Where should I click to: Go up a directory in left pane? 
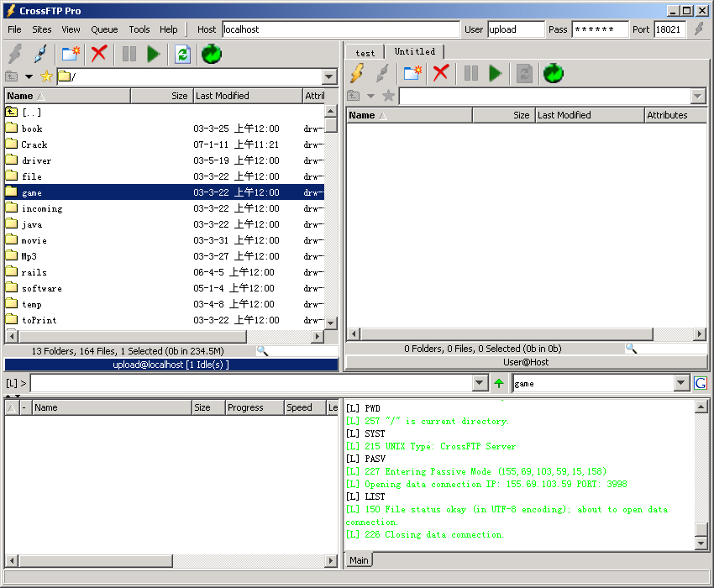(x=12, y=76)
